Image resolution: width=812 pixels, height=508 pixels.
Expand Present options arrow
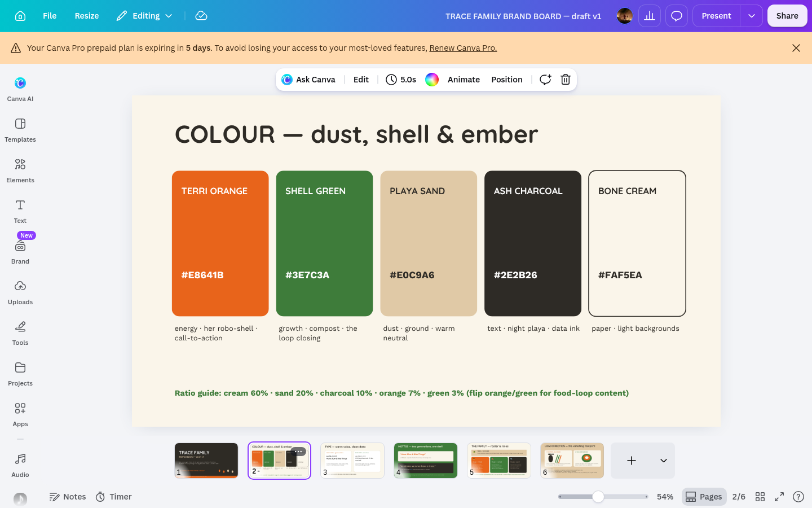[x=752, y=16]
